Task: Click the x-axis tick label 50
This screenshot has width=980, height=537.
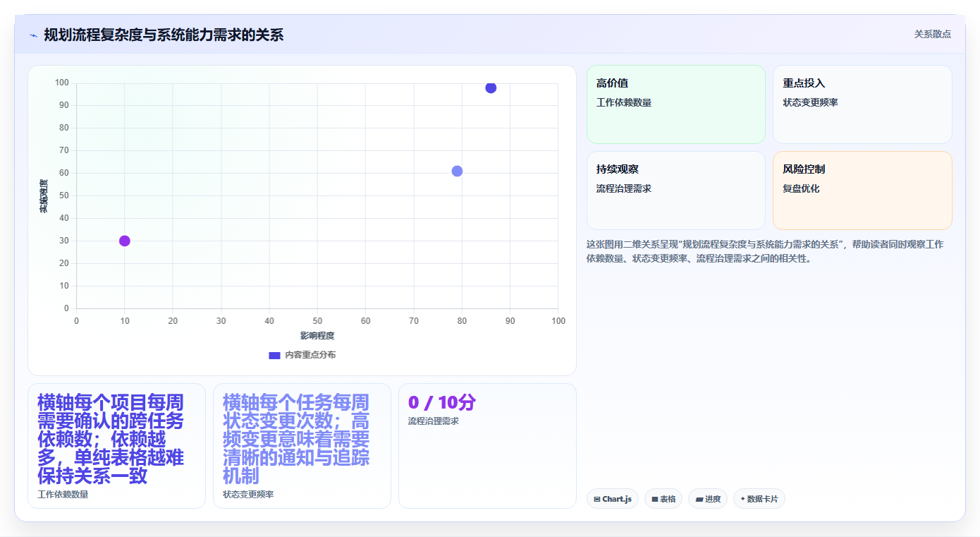Action: click(x=317, y=321)
